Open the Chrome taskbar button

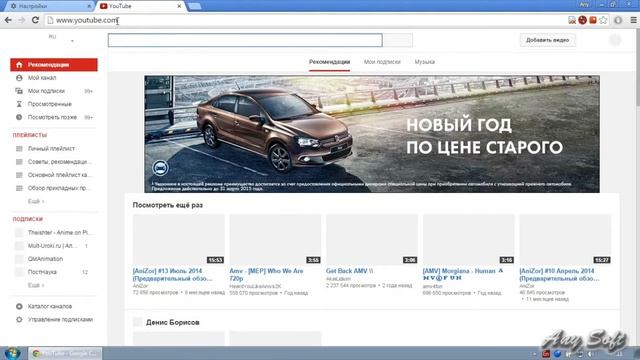point(65,353)
